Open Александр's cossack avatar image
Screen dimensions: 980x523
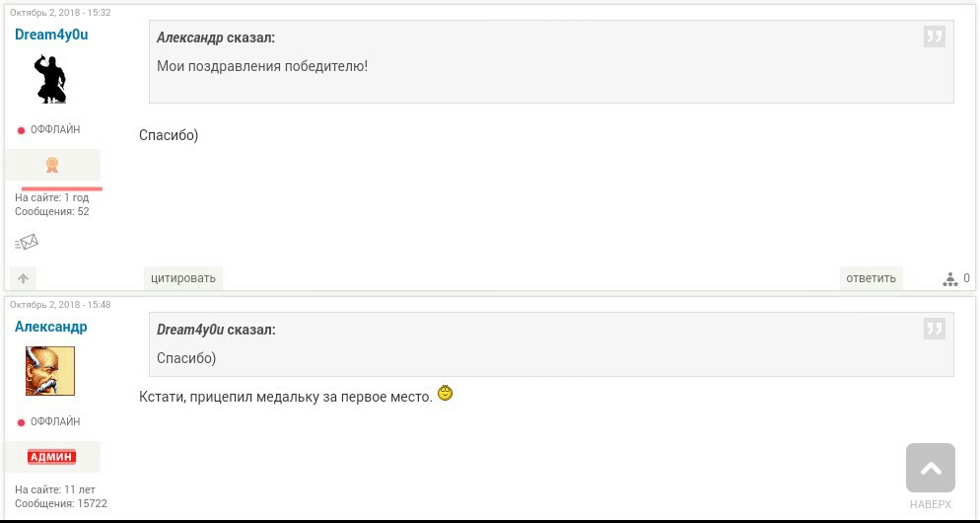50,371
